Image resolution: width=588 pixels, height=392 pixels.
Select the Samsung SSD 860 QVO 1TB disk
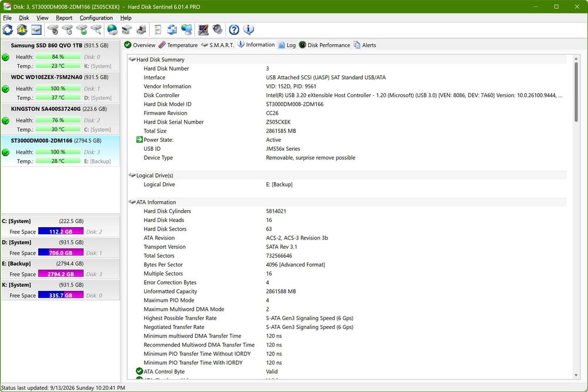tap(61, 55)
